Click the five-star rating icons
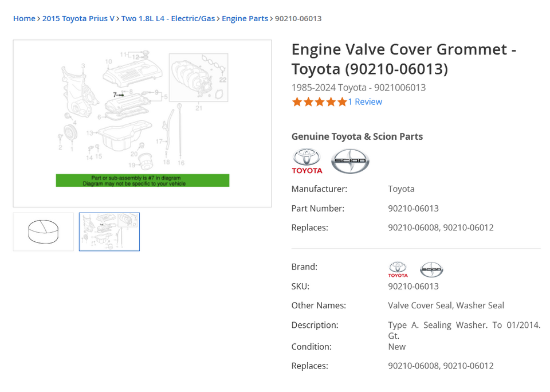This screenshot has height=392, width=550. click(319, 102)
